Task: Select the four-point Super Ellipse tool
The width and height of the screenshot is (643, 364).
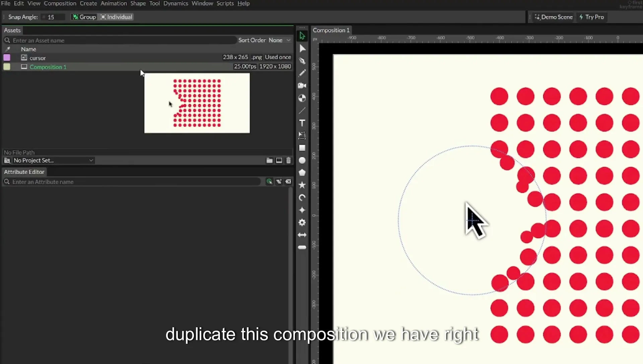Action: (x=302, y=210)
